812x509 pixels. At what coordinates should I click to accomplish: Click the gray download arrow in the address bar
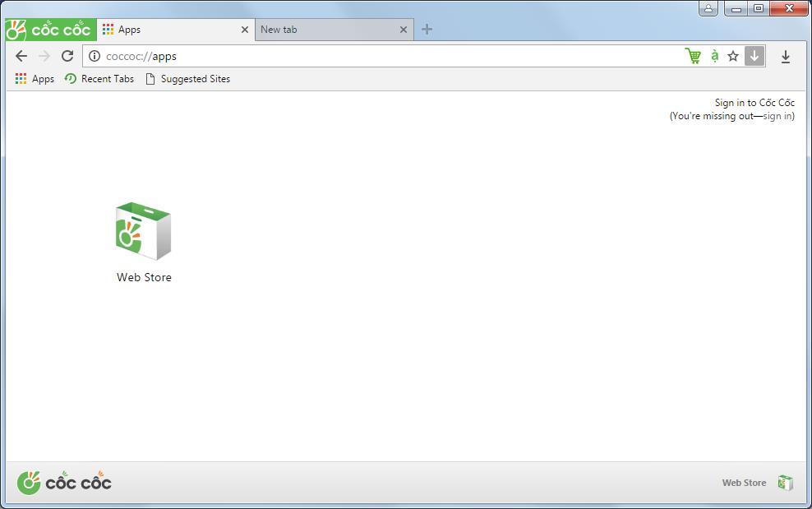click(754, 56)
